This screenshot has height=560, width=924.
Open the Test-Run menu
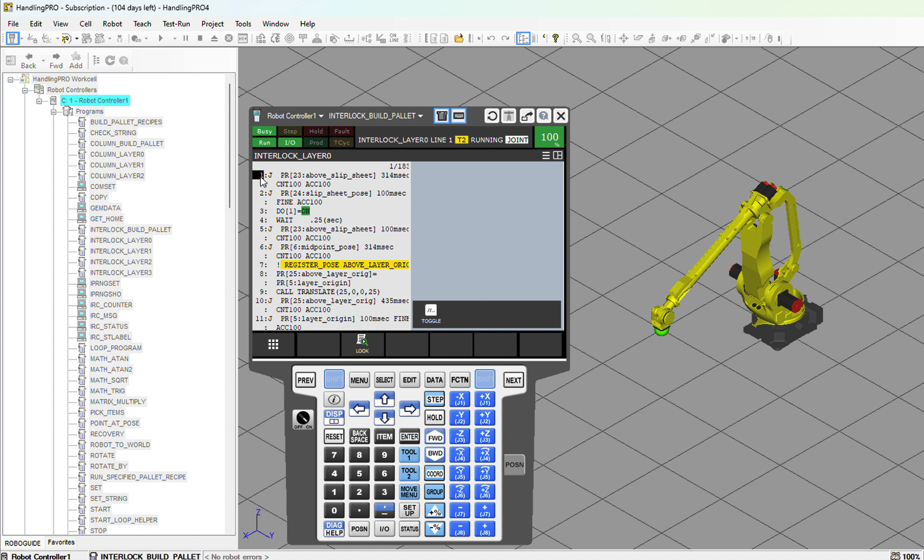[x=176, y=24]
